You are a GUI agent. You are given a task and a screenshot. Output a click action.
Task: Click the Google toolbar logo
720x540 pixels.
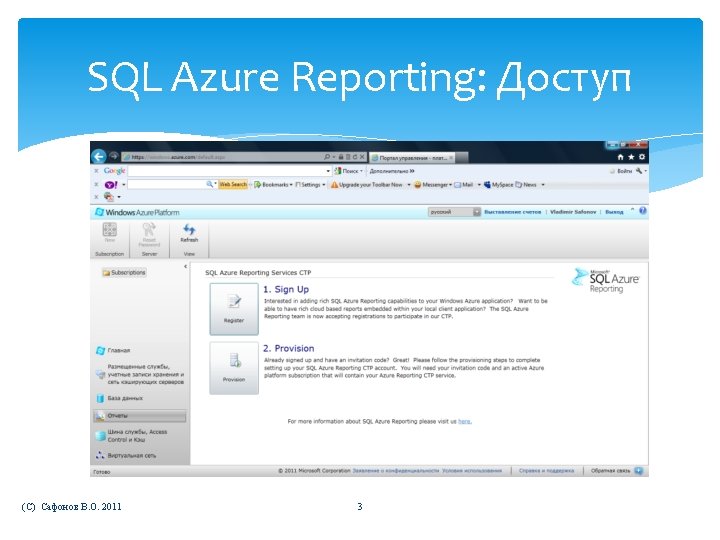(x=114, y=171)
